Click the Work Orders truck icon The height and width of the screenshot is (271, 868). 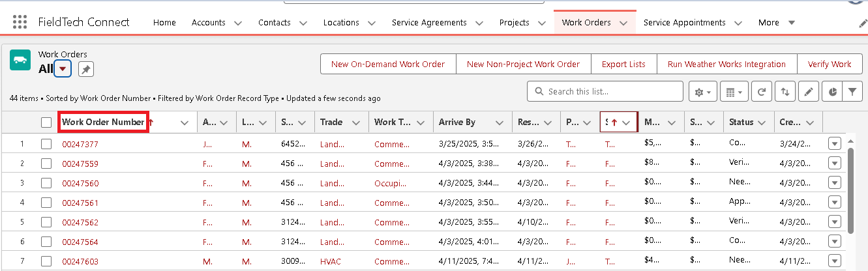click(20, 60)
